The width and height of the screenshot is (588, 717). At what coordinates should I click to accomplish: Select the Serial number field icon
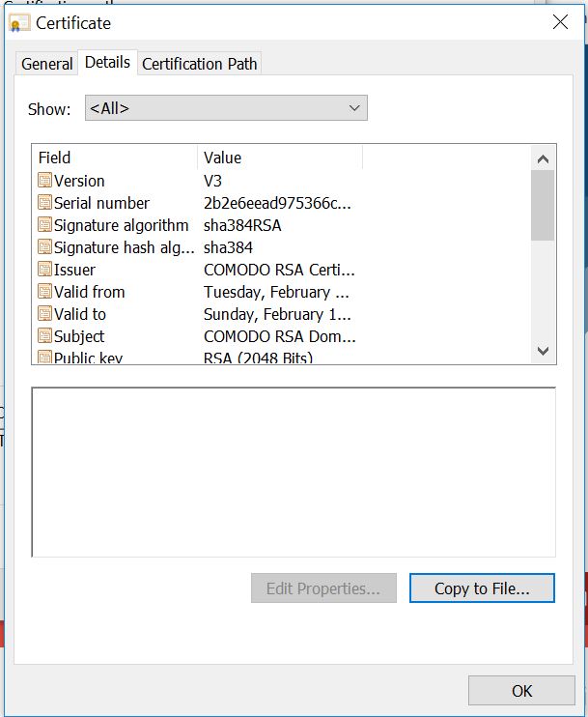click(x=44, y=203)
